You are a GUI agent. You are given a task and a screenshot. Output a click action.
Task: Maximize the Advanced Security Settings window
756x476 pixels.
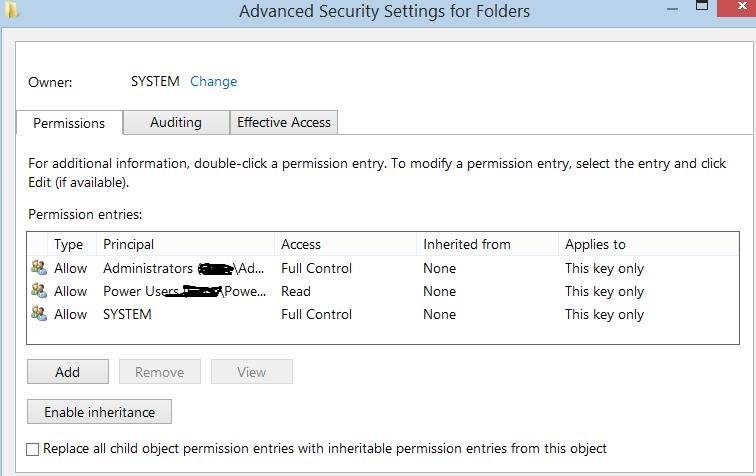coord(703,6)
